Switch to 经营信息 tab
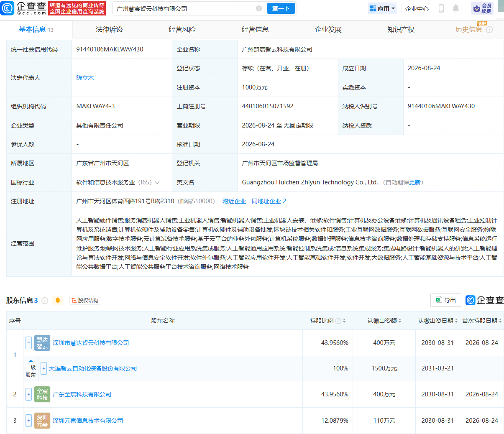 (255, 30)
